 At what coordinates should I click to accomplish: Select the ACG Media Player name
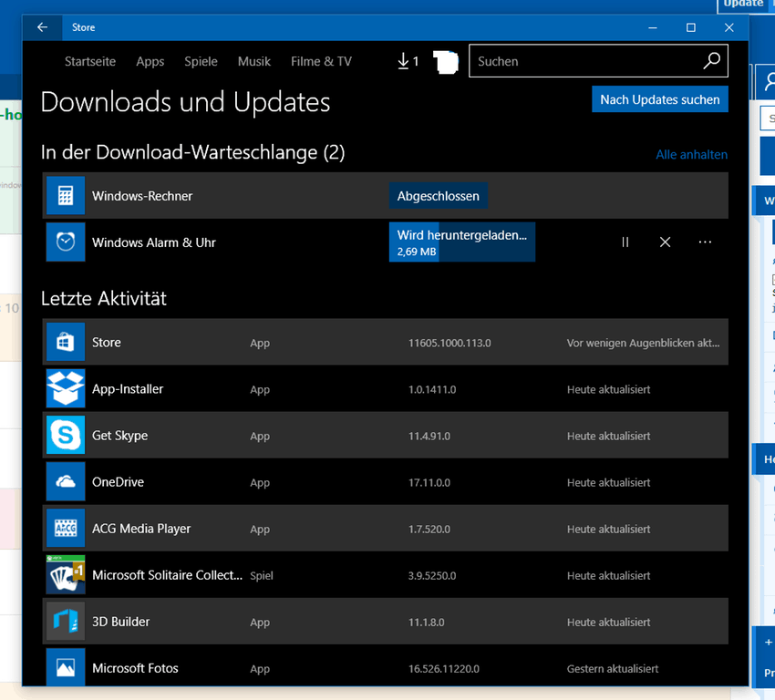coord(141,529)
